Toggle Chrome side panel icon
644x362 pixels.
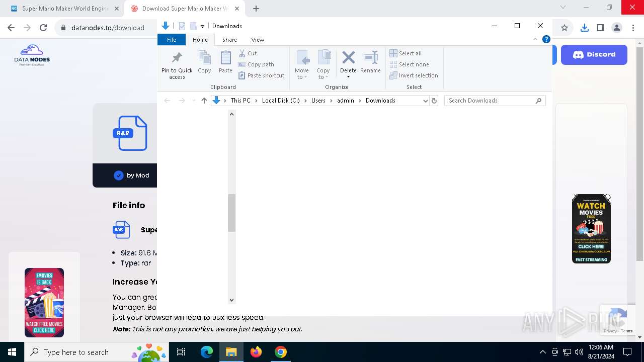click(x=600, y=28)
